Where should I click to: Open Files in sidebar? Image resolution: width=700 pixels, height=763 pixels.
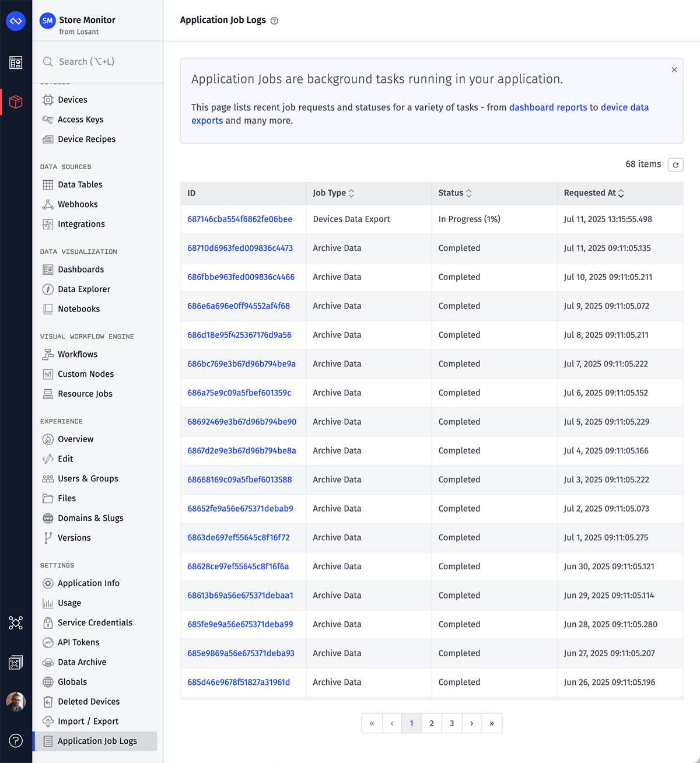coord(67,498)
